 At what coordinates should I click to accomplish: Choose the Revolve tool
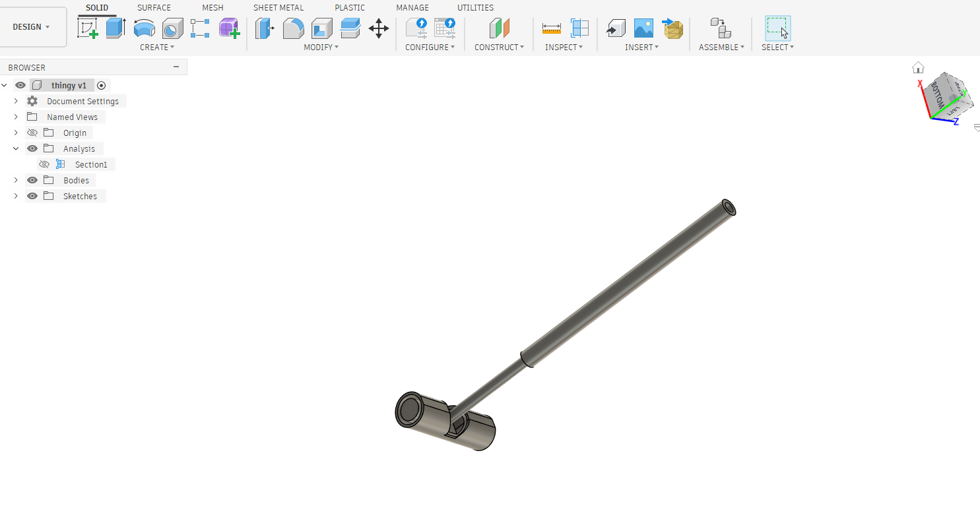pyautogui.click(x=144, y=28)
